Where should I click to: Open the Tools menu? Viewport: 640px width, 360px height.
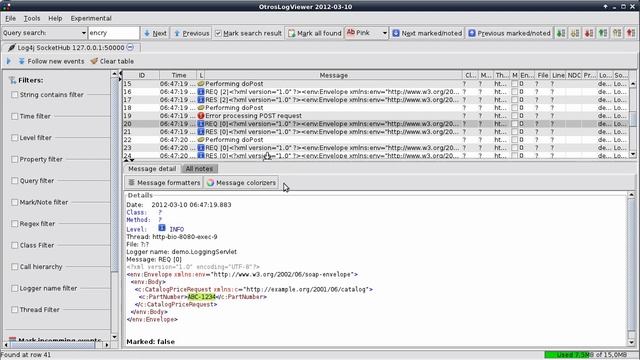point(32,18)
